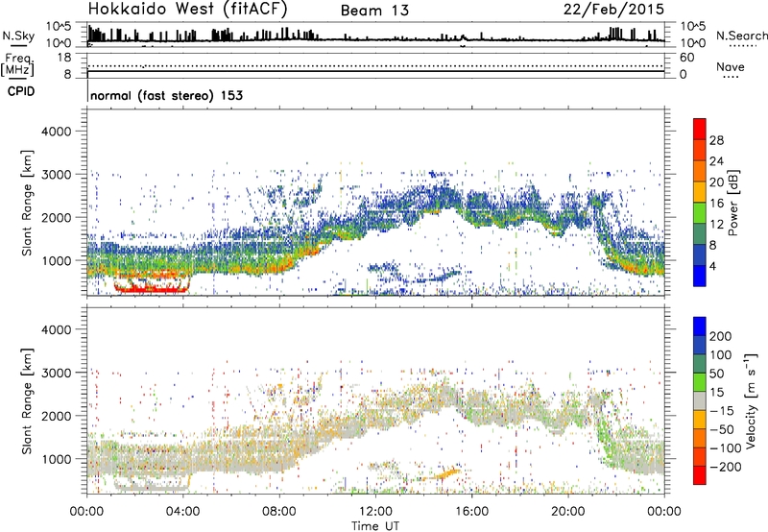Pick the gray swatch on the Velocity color bar
Screen dimensions: 768x532
coord(700,401)
